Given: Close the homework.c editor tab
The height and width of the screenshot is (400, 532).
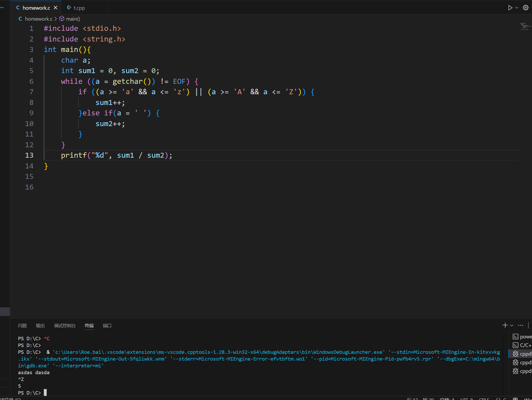Looking at the screenshot, I should point(56,8).
